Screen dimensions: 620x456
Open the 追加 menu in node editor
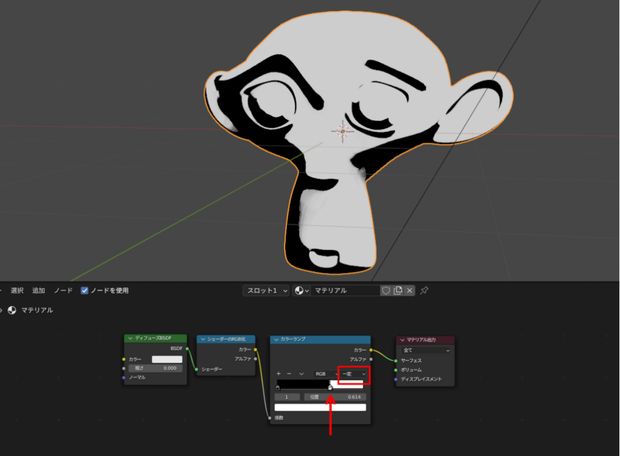point(38,291)
